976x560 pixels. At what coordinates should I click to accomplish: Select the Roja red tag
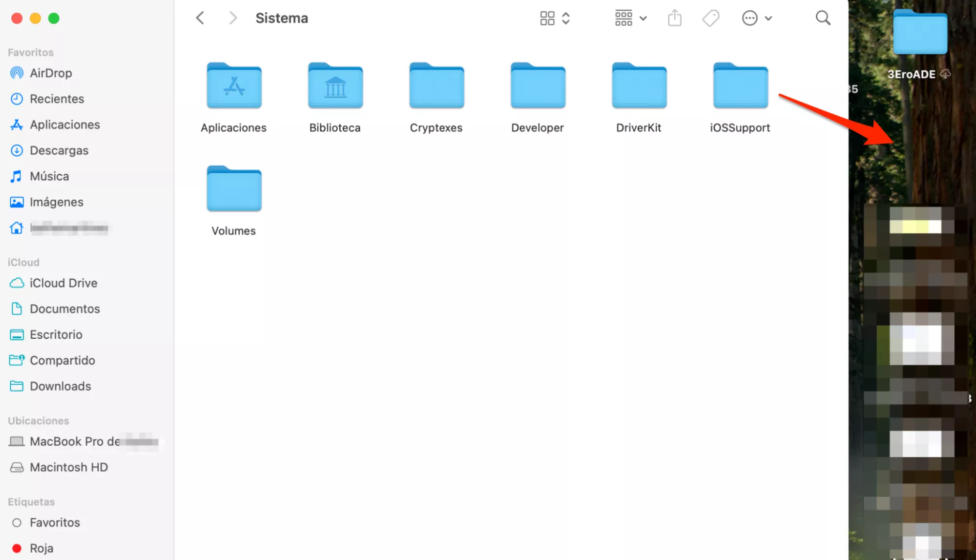pyautogui.click(x=17, y=548)
